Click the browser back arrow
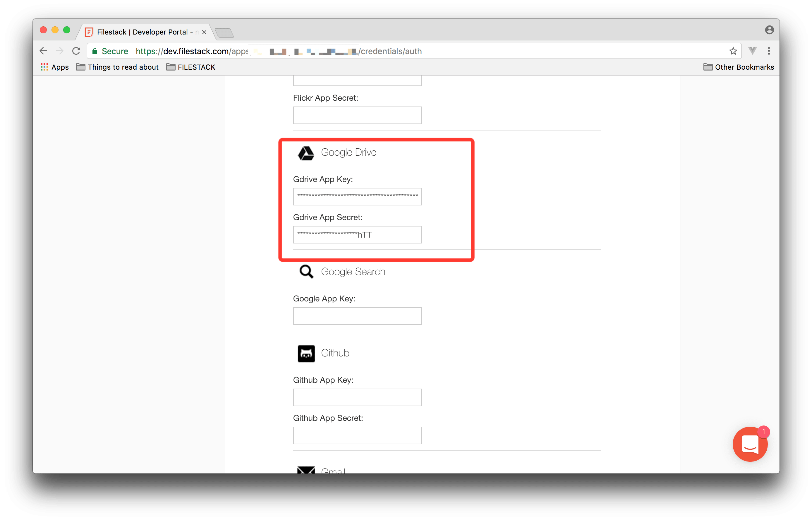 [43, 51]
